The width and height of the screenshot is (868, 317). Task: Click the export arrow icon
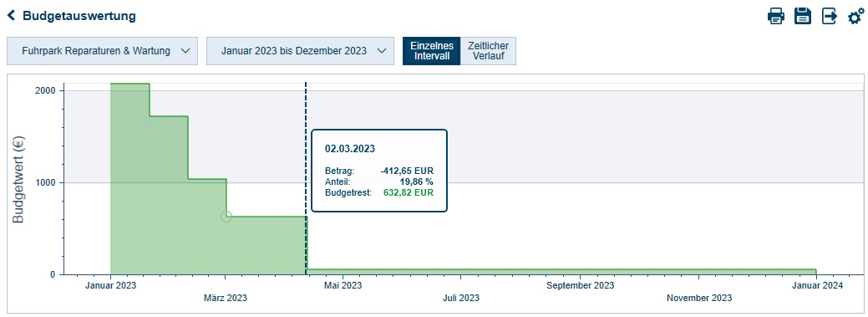(830, 16)
